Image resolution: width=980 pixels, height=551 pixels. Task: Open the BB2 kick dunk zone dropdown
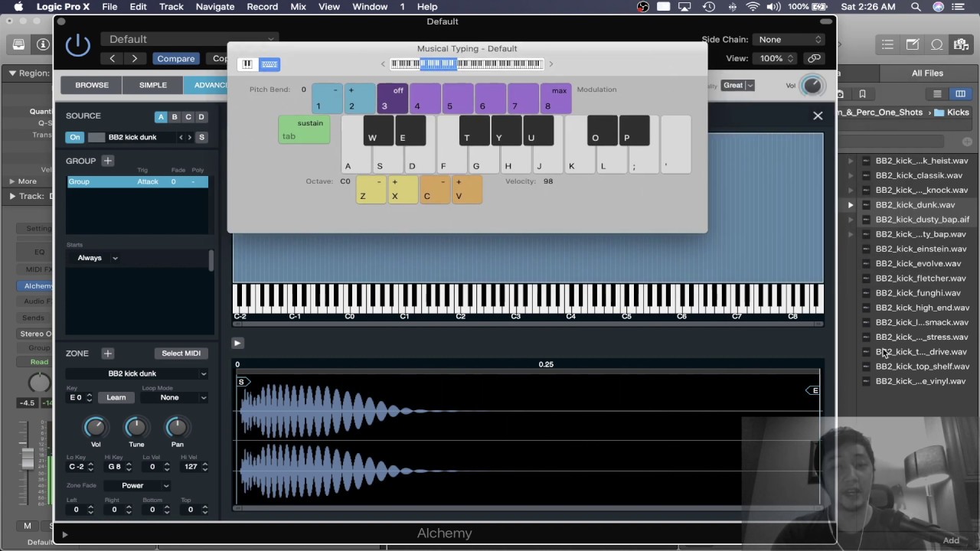137,373
